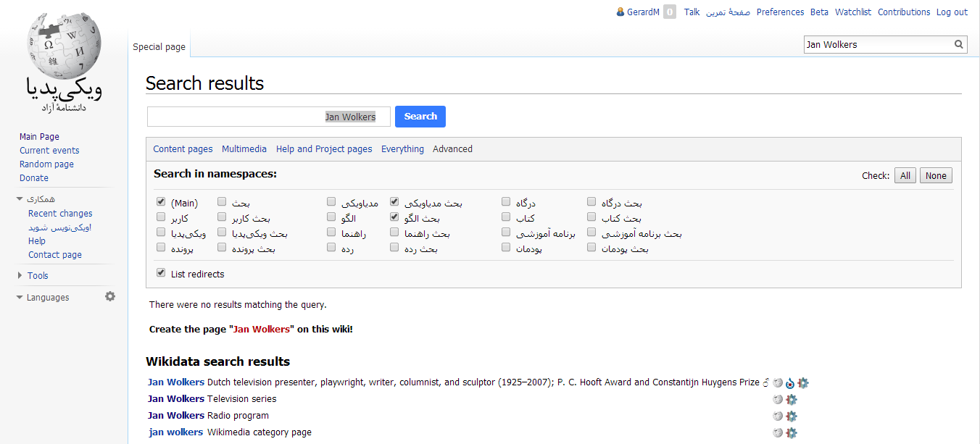Viewport: 980px width, 444px height.
Task: Switch to the Multimedia search profile
Action: click(x=244, y=149)
